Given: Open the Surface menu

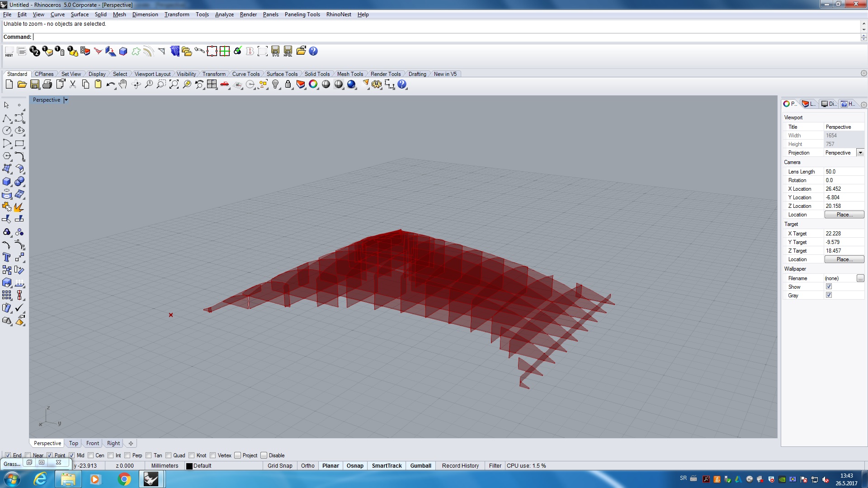Looking at the screenshot, I should pos(80,14).
